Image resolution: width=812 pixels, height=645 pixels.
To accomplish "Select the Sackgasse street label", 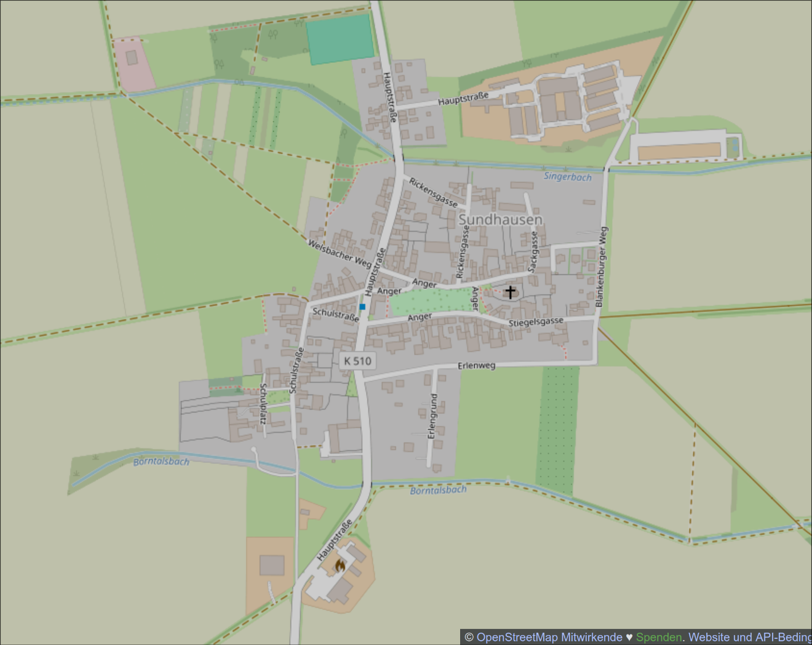I will point(533,251).
